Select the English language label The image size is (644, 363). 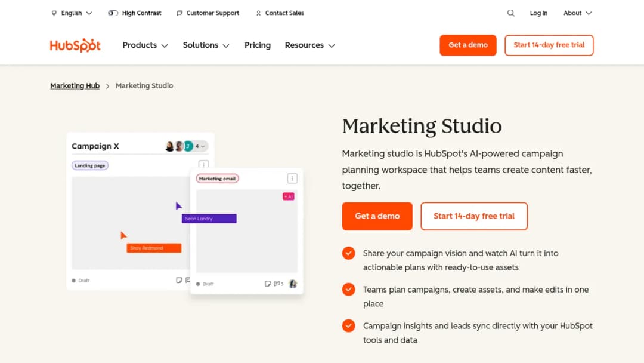pyautogui.click(x=72, y=13)
